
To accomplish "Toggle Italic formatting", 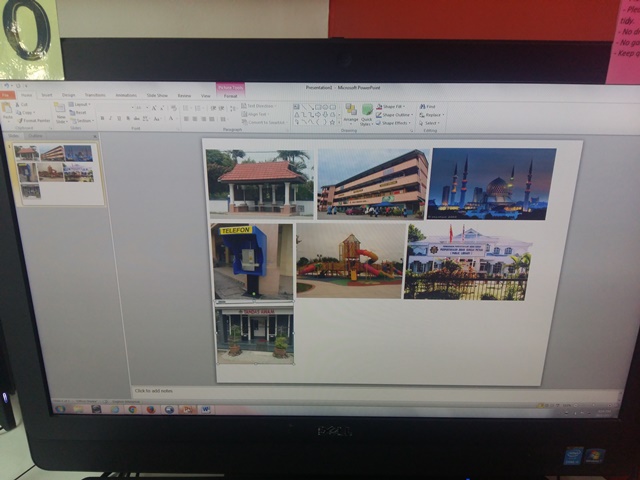I will [x=110, y=118].
